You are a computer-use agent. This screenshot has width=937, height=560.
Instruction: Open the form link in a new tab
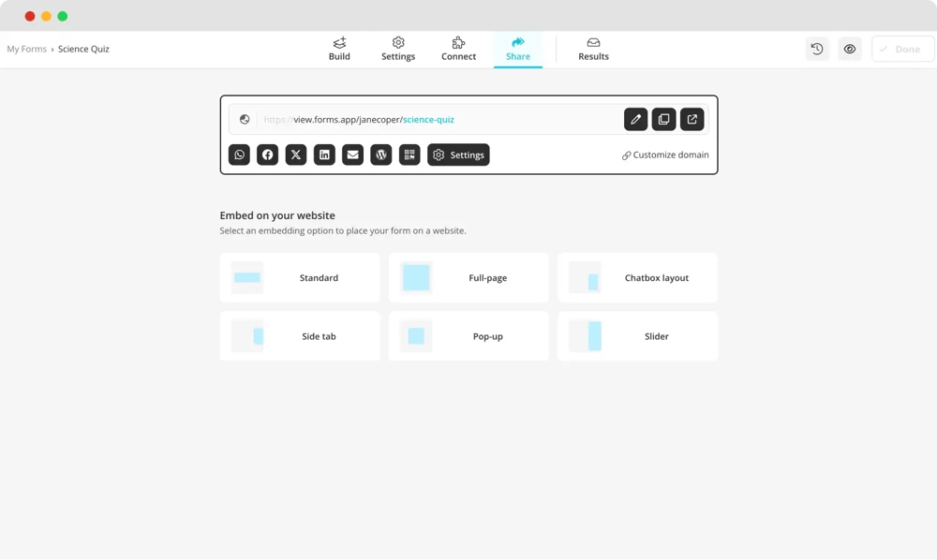tap(692, 119)
